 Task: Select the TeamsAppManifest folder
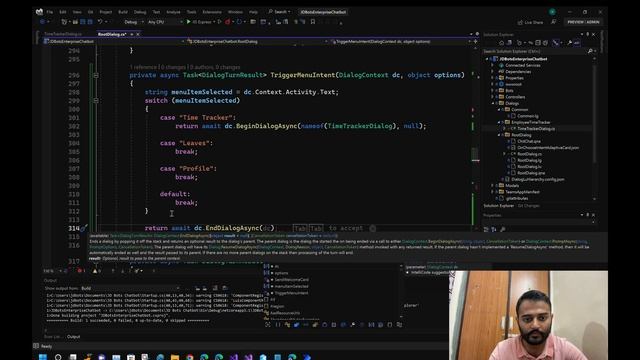click(x=522, y=192)
